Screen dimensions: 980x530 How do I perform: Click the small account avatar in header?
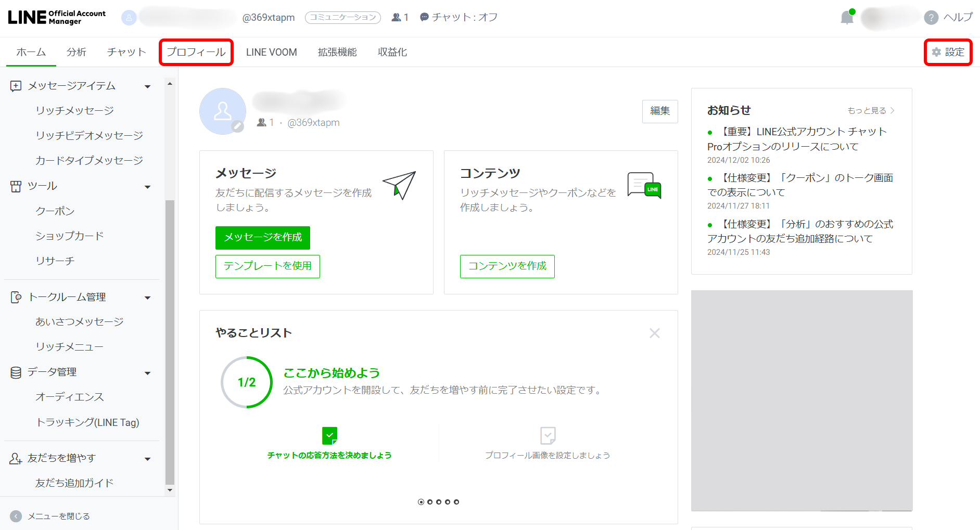coord(129,18)
